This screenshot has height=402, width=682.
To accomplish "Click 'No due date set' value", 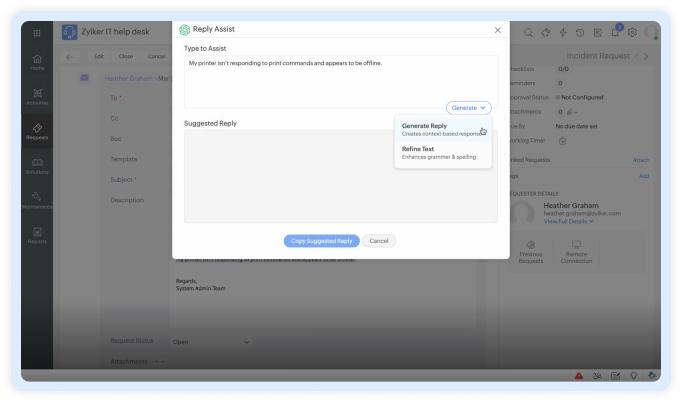I will coord(576,127).
